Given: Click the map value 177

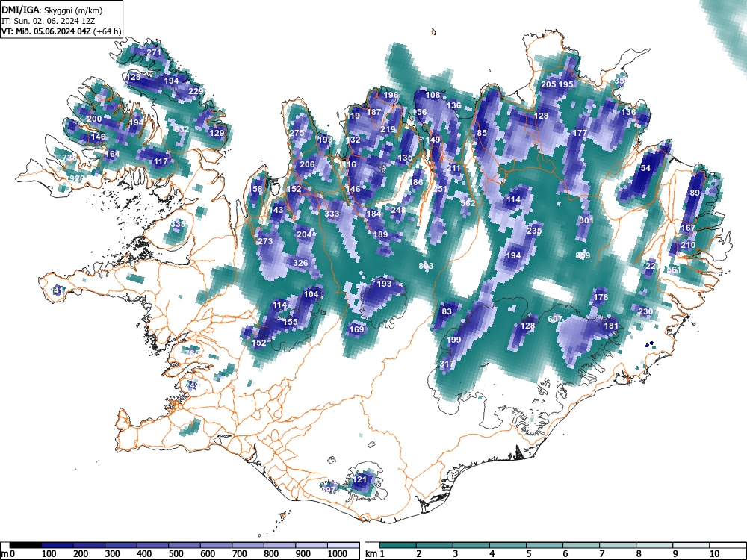Looking at the screenshot, I should tap(580, 133).
